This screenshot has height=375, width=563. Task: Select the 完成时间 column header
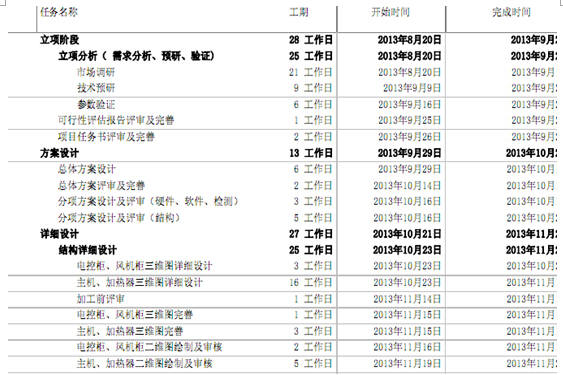[511, 12]
